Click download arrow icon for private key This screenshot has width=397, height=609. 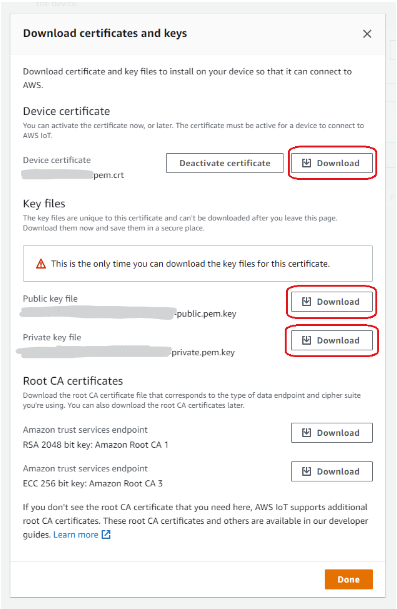click(306, 340)
